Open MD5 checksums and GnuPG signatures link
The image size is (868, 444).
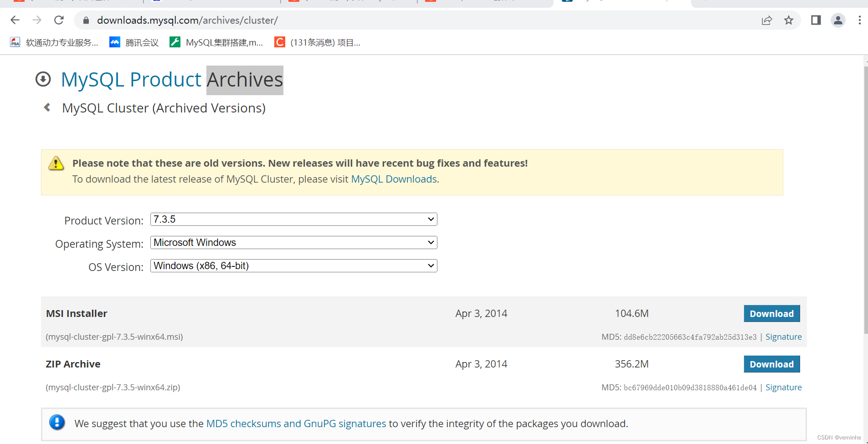point(296,424)
